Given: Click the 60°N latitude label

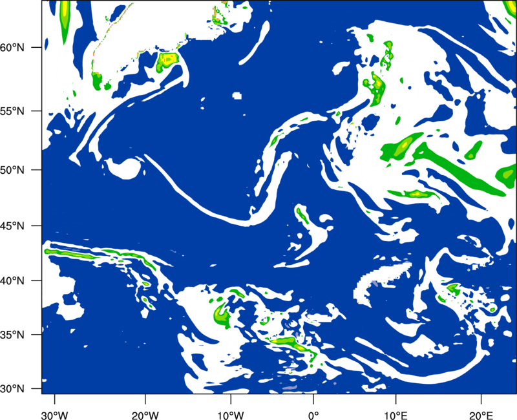Looking at the screenshot, I should (12, 47).
